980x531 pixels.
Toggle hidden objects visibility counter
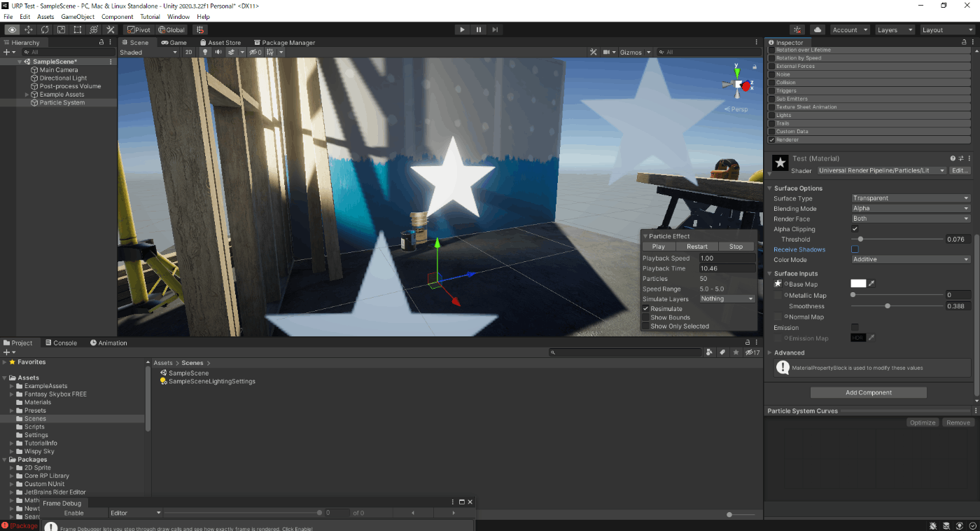tap(255, 52)
